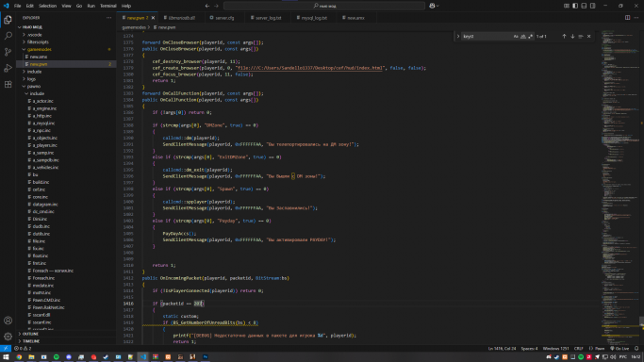Screen dimensions: 644x362
Task: Open a_mysql.inc in the file tree
Action: click(43, 123)
